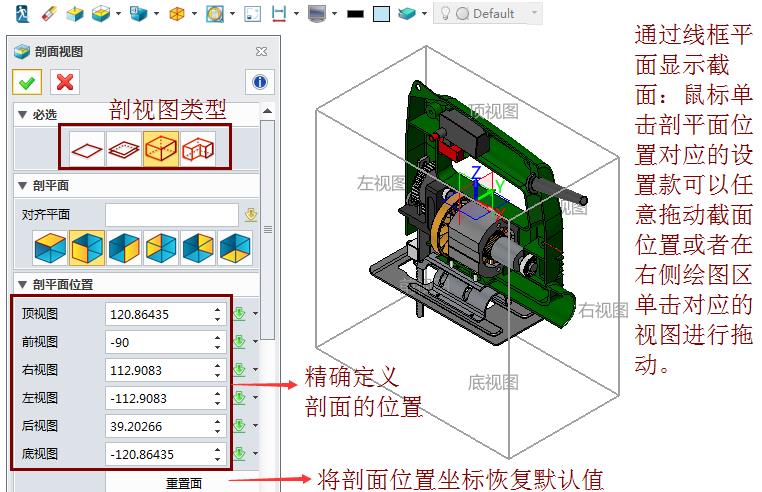Cancel section view with red X
This screenshot has height=492, width=762.
point(65,82)
